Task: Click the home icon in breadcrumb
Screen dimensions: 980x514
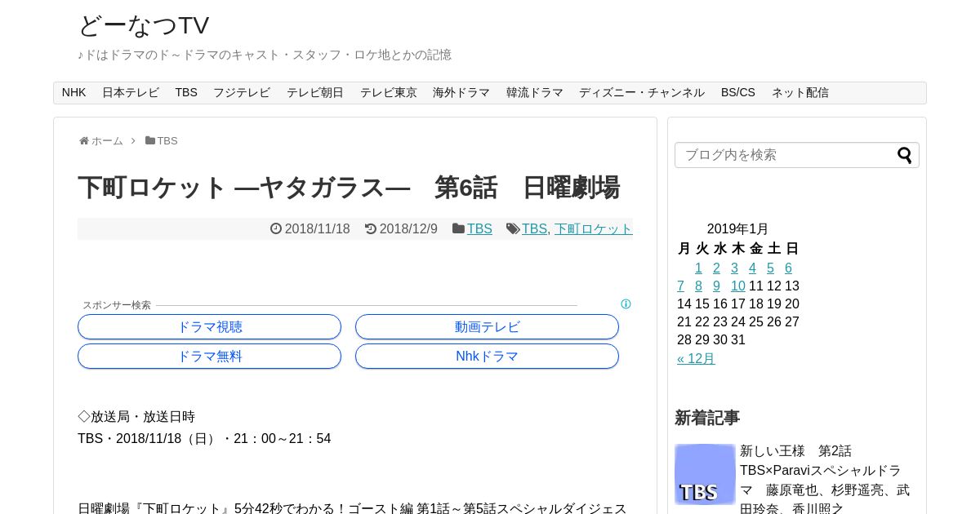Action: [x=84, y=141]
